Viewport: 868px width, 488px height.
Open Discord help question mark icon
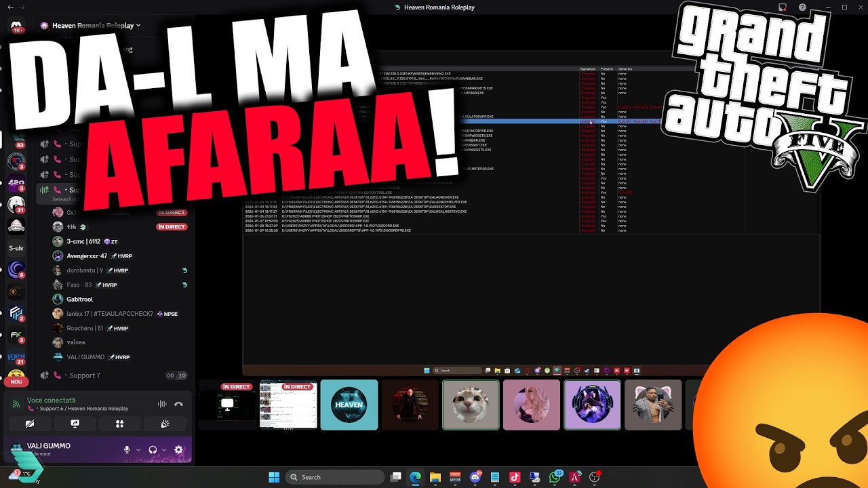click(802, 7)
